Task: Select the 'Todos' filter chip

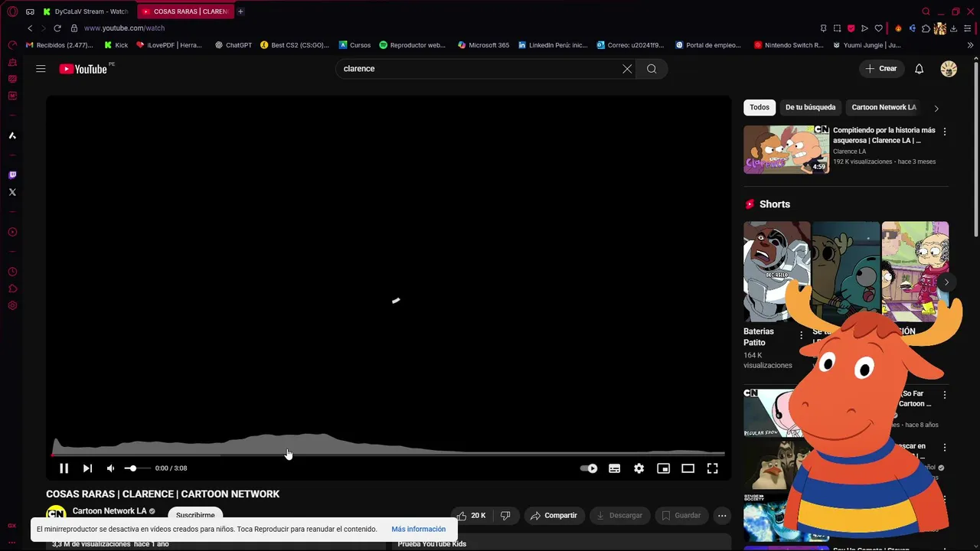Action: (759, 107)
